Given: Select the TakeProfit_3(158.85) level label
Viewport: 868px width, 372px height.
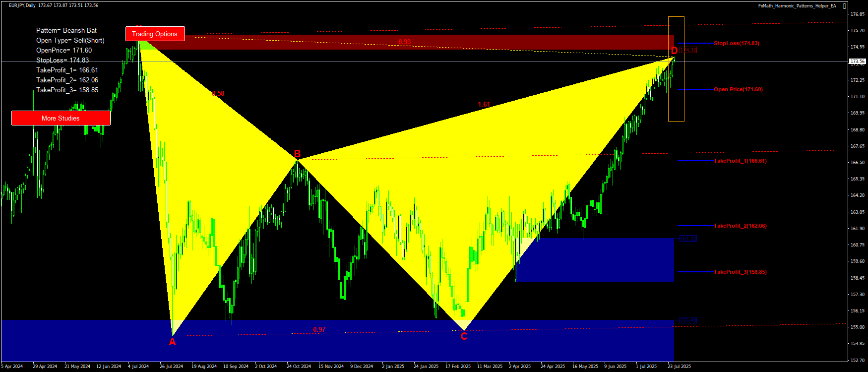Looking at the screenshot, I should 740,272.
